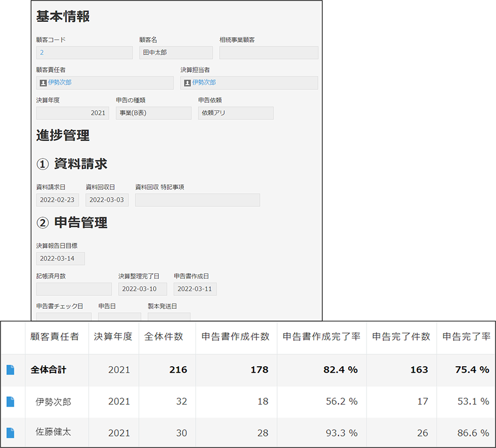Click 申告書作成日 field 2022-03-11
Image resolution: width=496 pixels, height=448 pixels.
point(195,289)
